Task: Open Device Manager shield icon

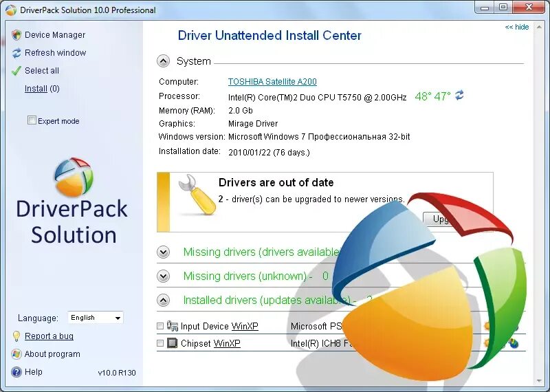Action: pos(16,35)
